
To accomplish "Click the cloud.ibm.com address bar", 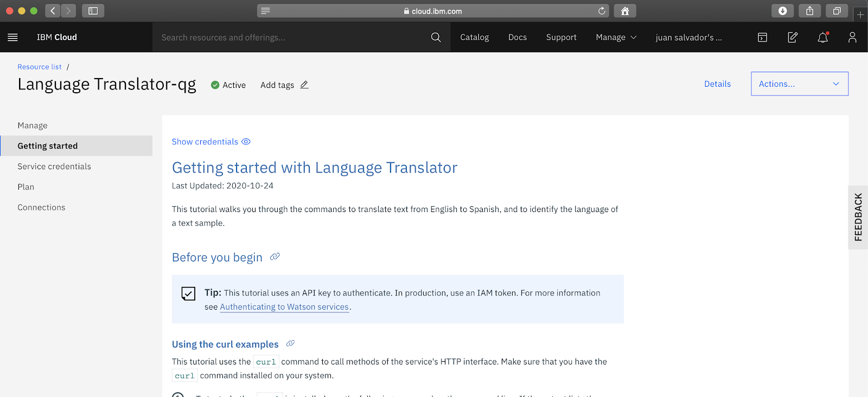I will [x=432, y=11].
